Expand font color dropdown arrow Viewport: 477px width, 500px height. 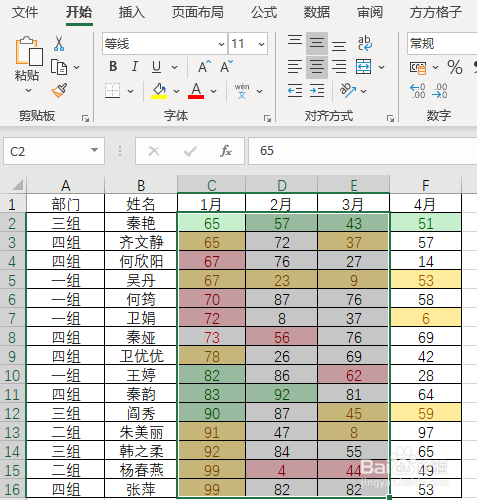pyautogui.click(x=213, y=91)
